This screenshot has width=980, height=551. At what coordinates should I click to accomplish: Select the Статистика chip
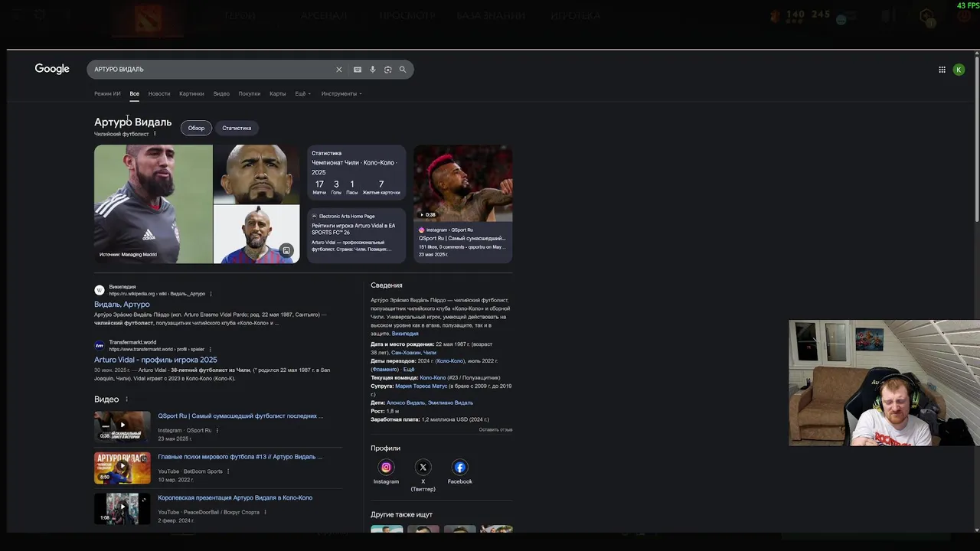pyautogui.click(x=237, y=128)
